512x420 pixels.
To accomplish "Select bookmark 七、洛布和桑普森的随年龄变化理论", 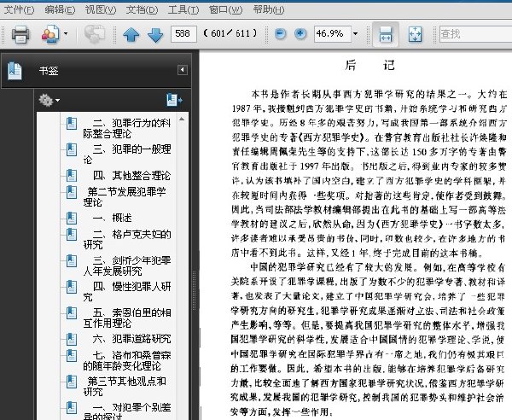I will click(x=126, y=360).
